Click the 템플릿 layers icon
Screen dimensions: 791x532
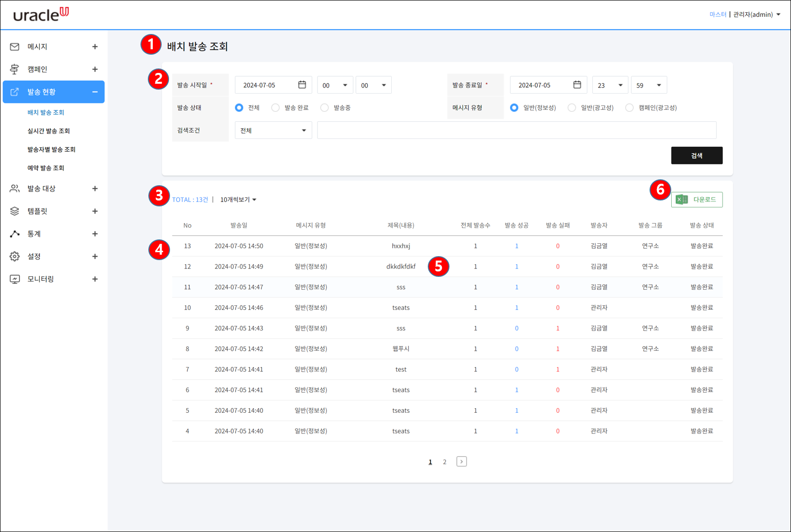tap(15, 211)
